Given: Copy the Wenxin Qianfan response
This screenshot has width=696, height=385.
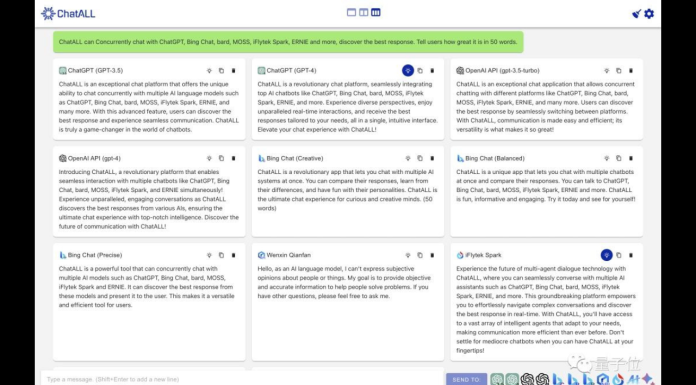Looking at the screenshot, I should [x=420, y=255].
